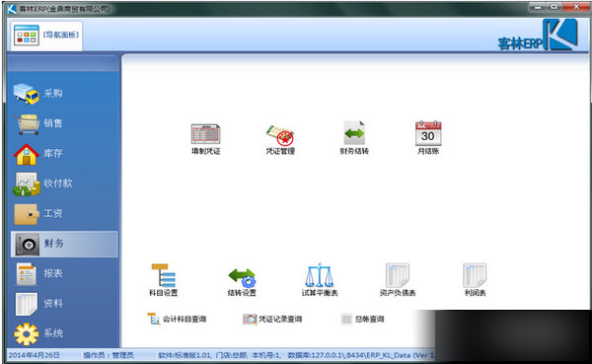The height and width of the screenshot is (364, 592).
Task: Click the 总帐查询 general ledger query link
Action: pos(362,319)
